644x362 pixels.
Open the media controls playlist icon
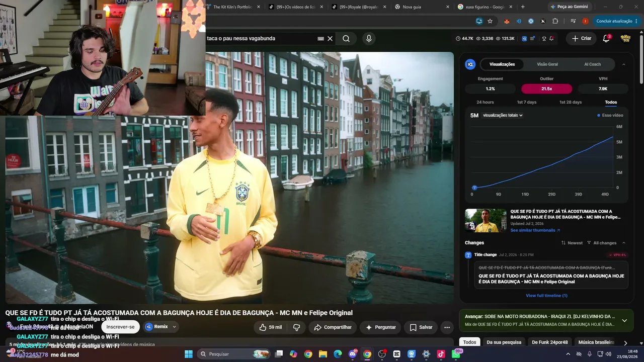pos(573,21)
